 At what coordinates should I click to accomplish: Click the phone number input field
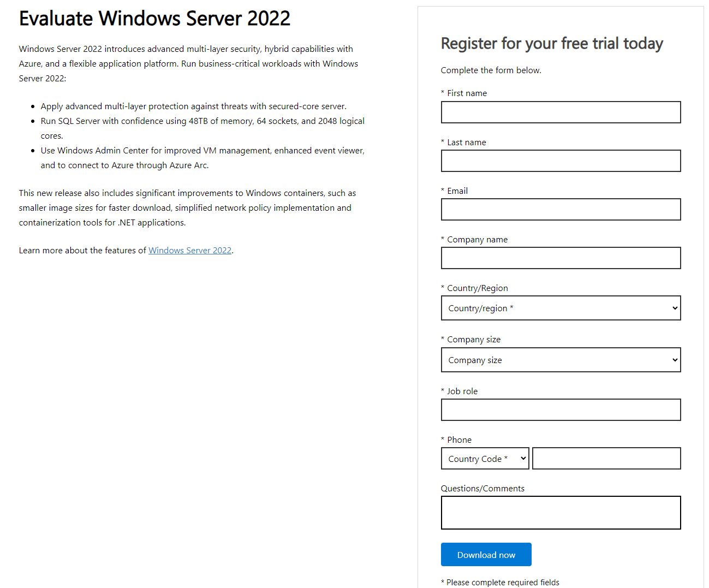606,459
